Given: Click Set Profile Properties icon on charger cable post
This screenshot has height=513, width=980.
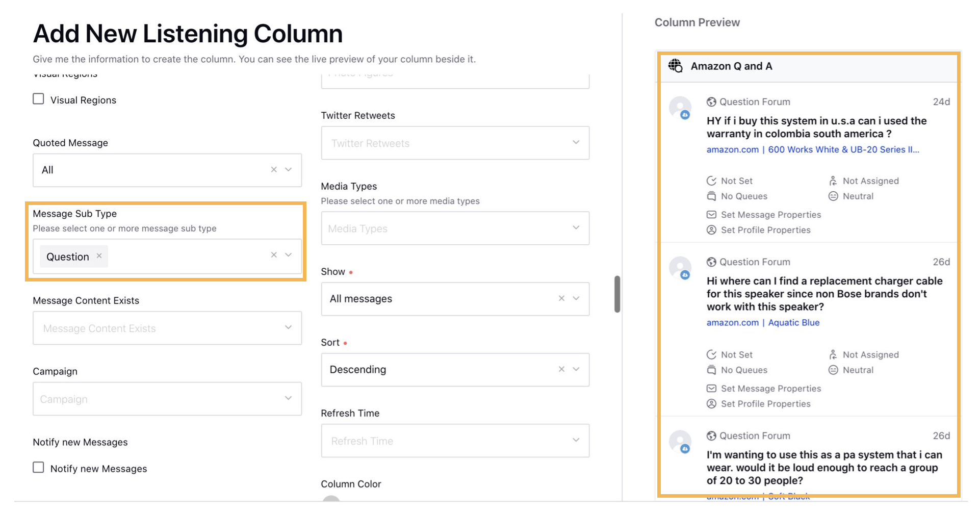Looking at the screenshot, I should (711, 404).
